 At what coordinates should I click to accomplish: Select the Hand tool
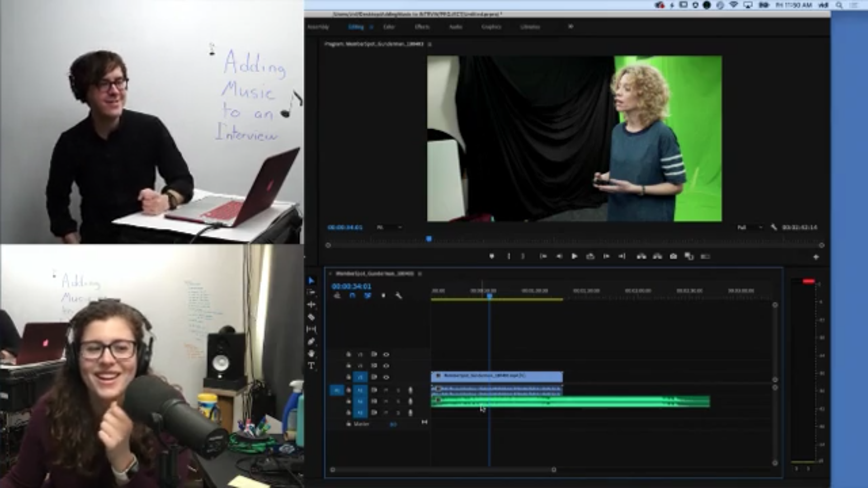click(x=311, y=353)
